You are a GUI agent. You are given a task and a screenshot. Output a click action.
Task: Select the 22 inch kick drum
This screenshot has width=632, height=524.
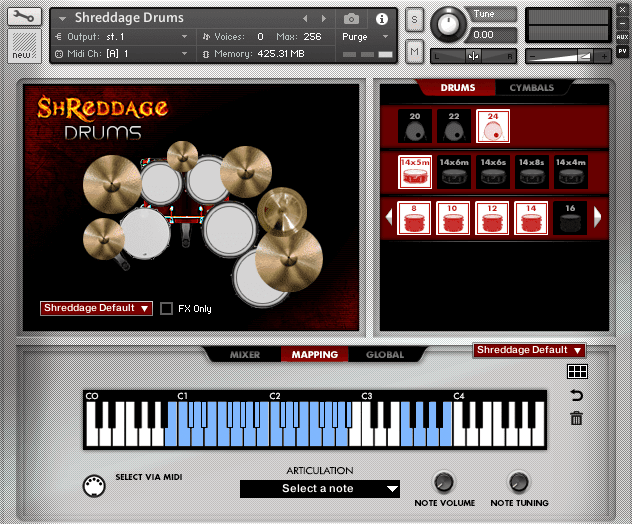point(454,126)
